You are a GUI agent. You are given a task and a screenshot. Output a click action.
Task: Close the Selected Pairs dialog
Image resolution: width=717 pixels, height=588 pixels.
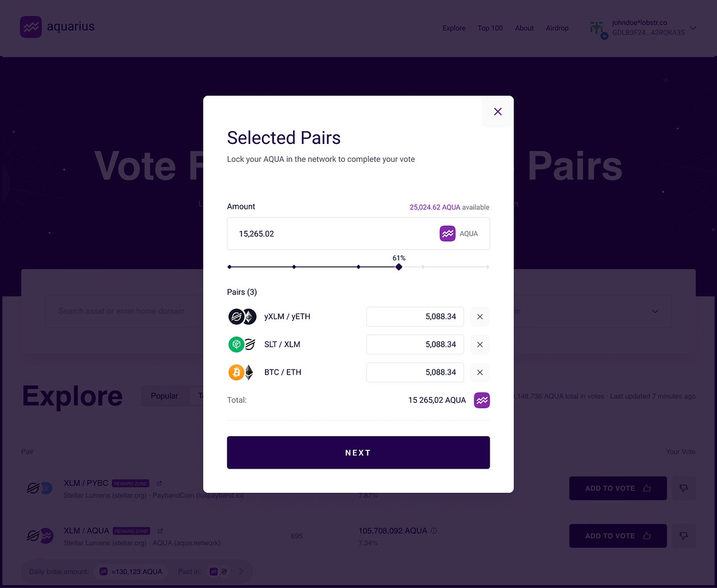pos(497,111)
